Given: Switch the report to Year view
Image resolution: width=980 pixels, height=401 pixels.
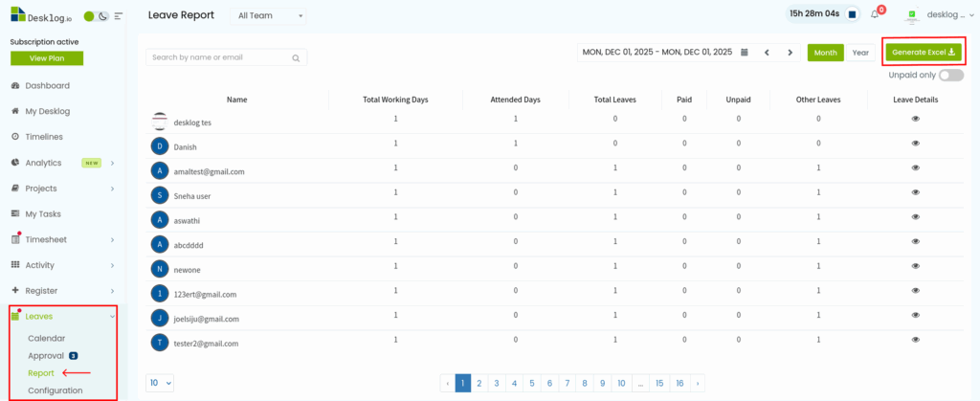Looking at the screenshot, I should tap(860, 53).
